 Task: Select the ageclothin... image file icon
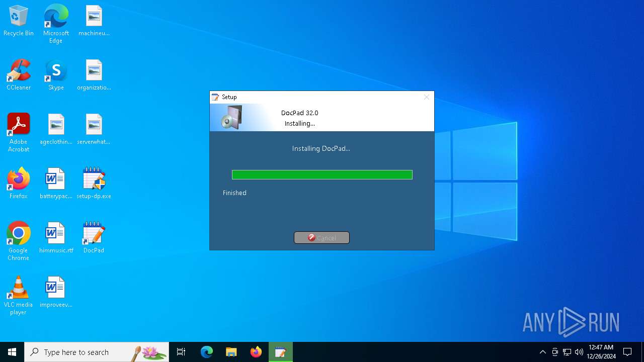coord(56,130)
